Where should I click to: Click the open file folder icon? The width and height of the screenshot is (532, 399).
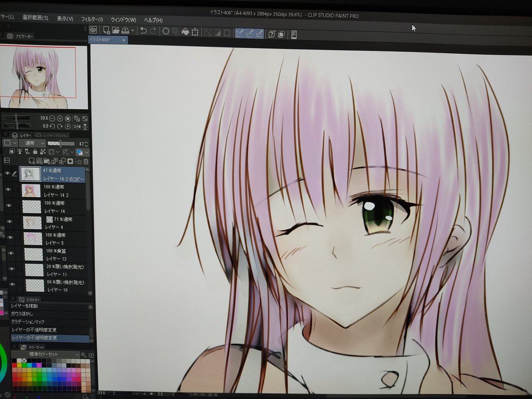pos(116,30)
